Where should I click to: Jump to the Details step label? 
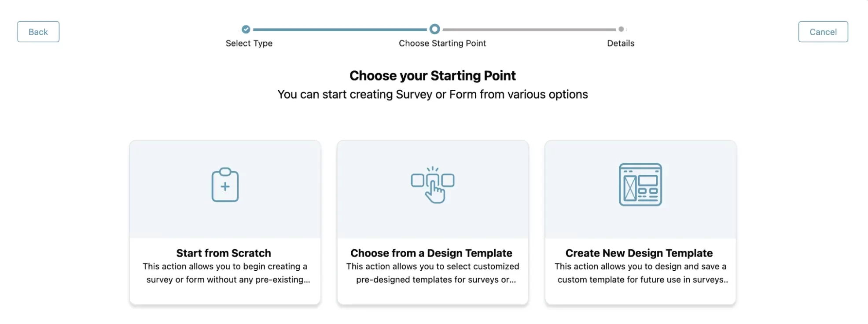tap(621, 43)
